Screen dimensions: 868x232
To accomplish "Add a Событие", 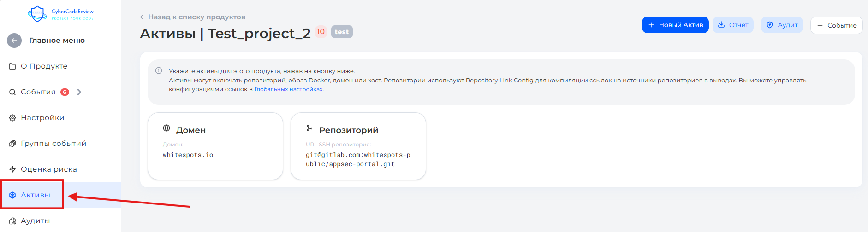I will click(836, 25).
